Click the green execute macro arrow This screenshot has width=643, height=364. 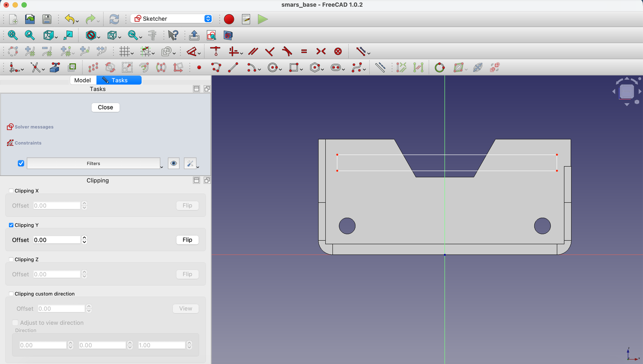263,19
